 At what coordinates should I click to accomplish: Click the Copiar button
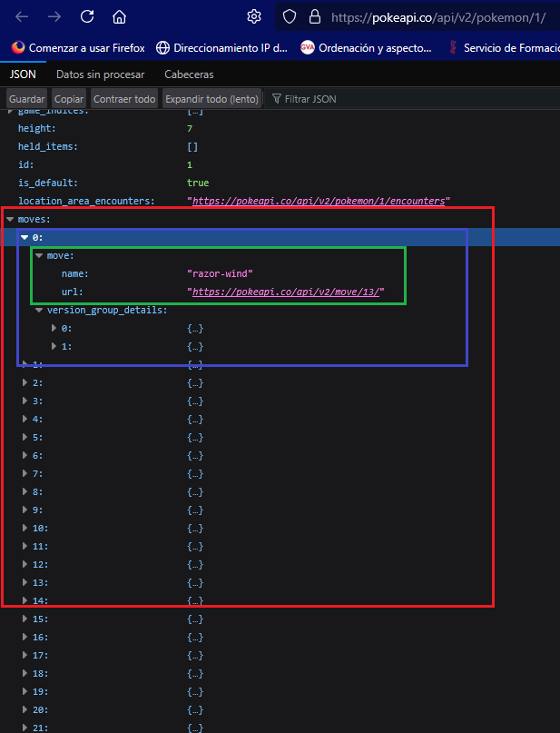tap(69, 99)
